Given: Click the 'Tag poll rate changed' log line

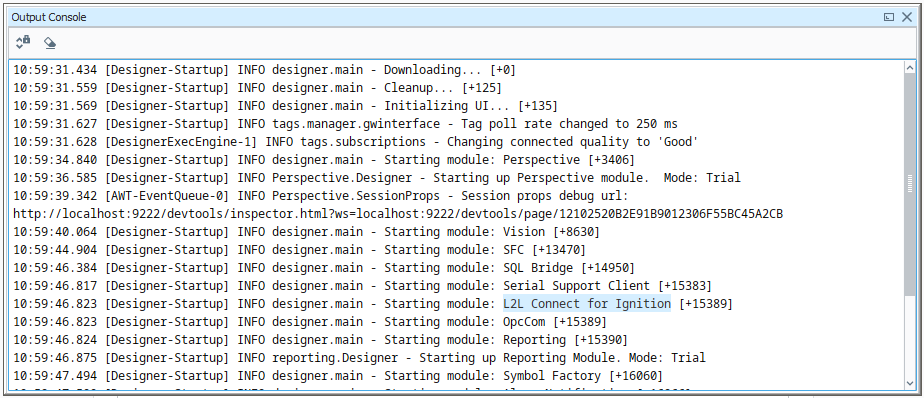Looking at the screenshot, I should click(x=345, y=124).
